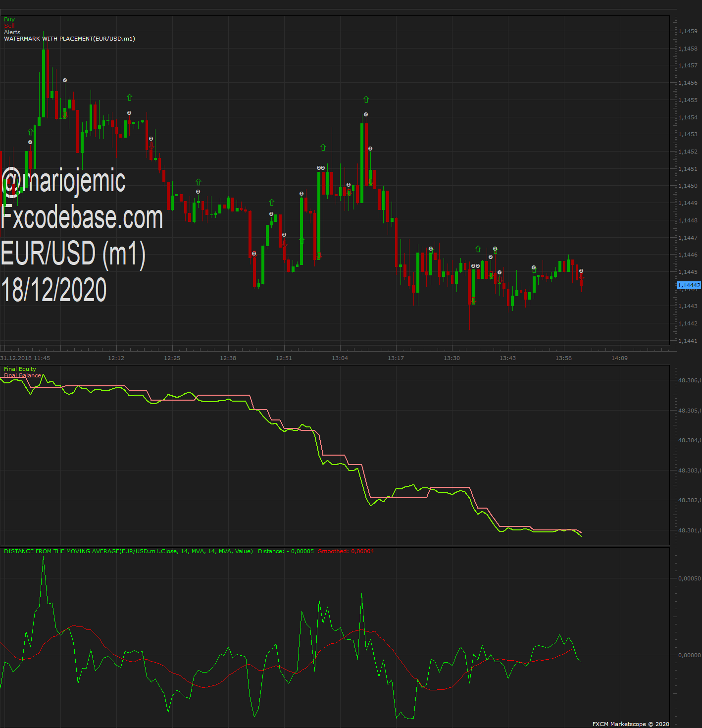Screen dimensions: 702x728
Task: Click the 13:04 time axis label
Action: (x=340, y=358)
